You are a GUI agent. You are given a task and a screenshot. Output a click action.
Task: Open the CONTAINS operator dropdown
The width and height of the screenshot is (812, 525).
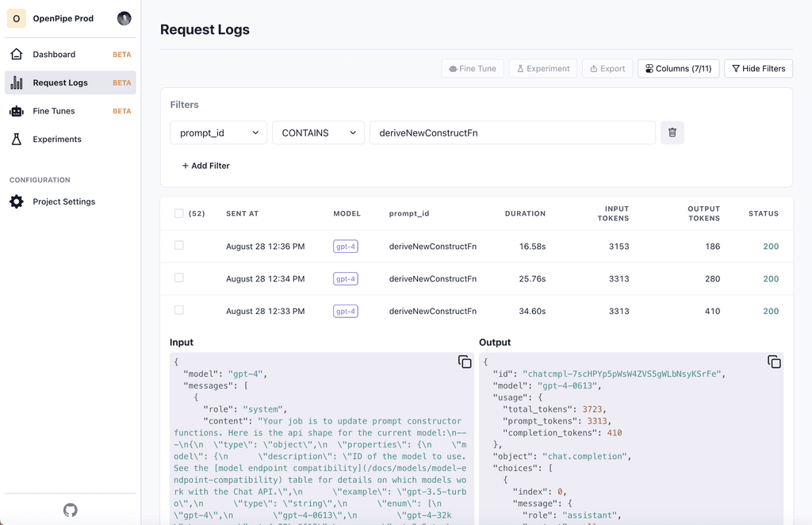click(x=318, y=132)
